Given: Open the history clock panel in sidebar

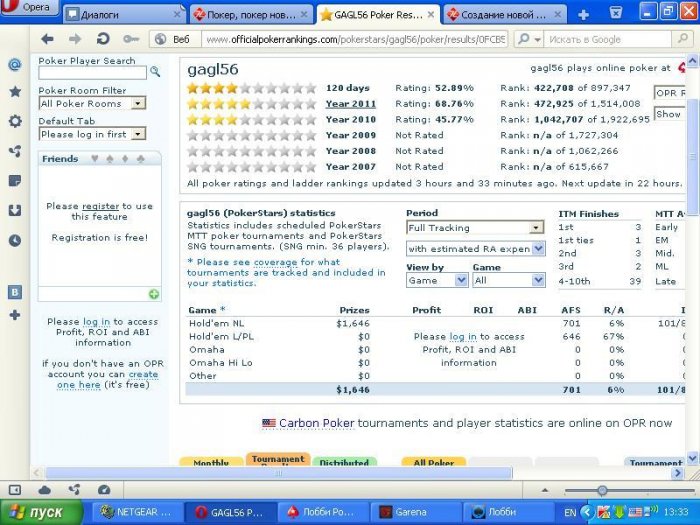Looking at the screenshot, I should click(x=15, y=241).
